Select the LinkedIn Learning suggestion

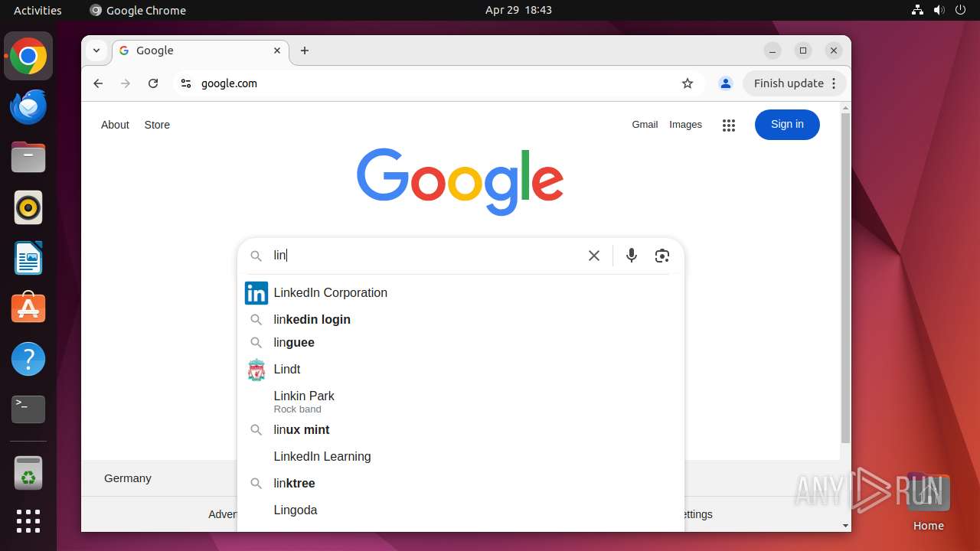(460, 457)
